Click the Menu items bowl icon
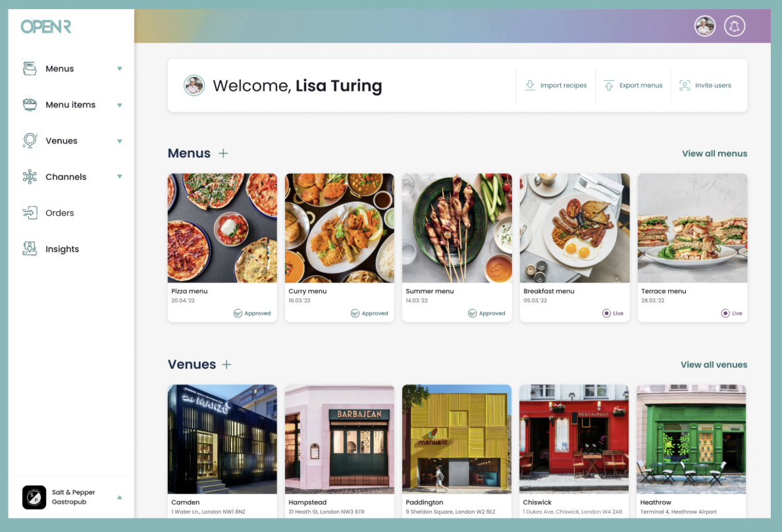The height and width of the screenshot is (532, 782). click(x=30, y=105)
